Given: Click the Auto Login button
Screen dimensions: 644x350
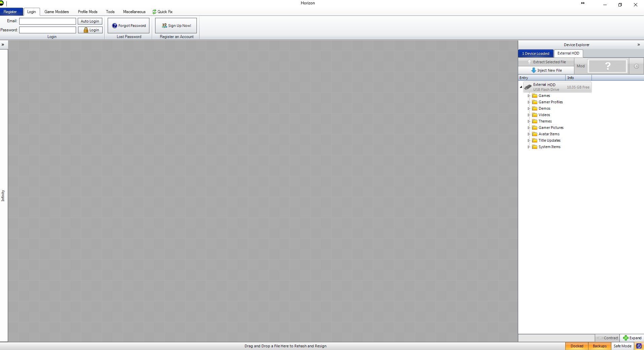Looking at the screenshot, I should 90,21.
